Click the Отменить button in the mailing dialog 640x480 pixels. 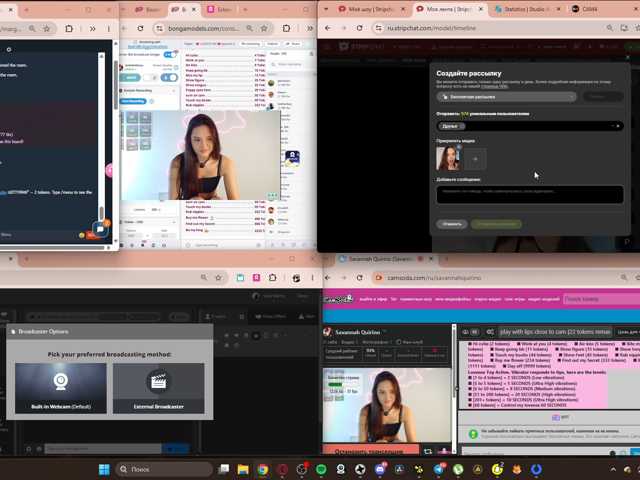pos(451,224)
